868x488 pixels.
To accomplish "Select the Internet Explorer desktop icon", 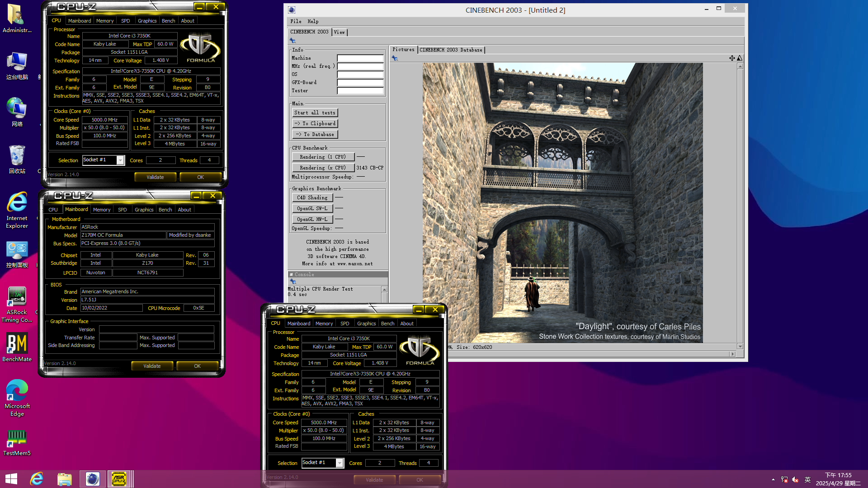I will [17, 210].
